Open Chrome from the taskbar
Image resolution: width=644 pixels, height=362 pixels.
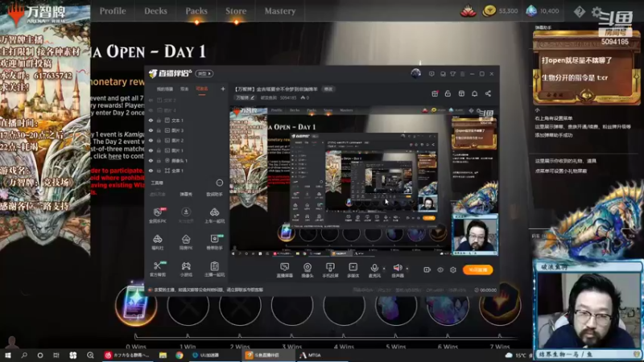[180, 355]
